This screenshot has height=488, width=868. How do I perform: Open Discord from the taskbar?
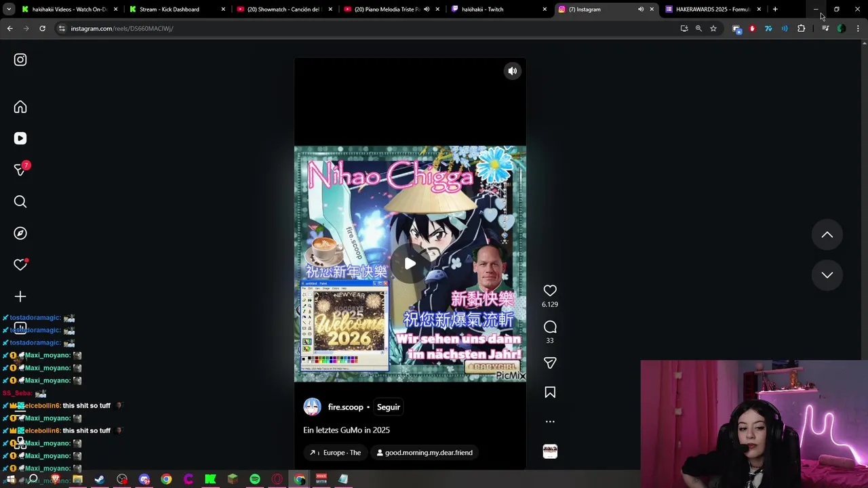[x=144, y=479]
